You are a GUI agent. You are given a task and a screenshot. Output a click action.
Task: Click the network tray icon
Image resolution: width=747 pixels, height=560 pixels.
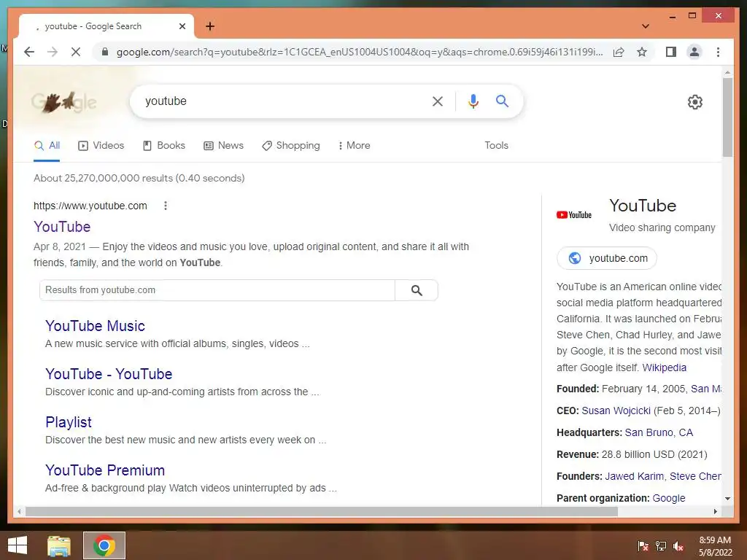pos(661,546)
